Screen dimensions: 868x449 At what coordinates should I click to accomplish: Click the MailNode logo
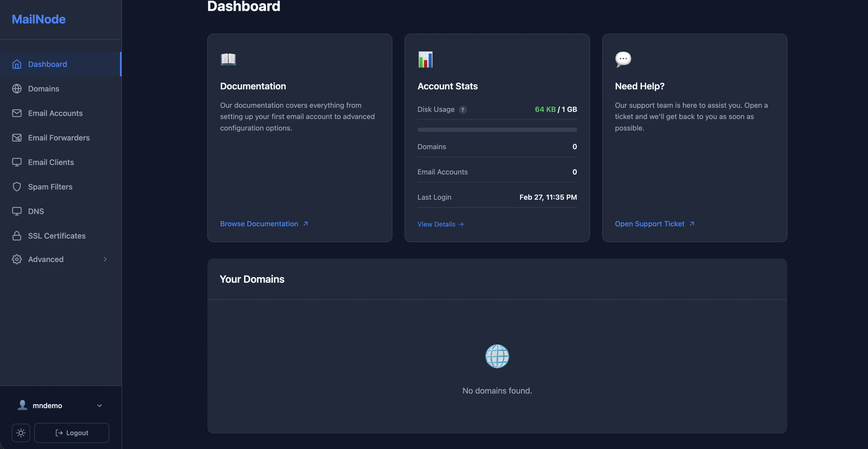tap(38, 19)
